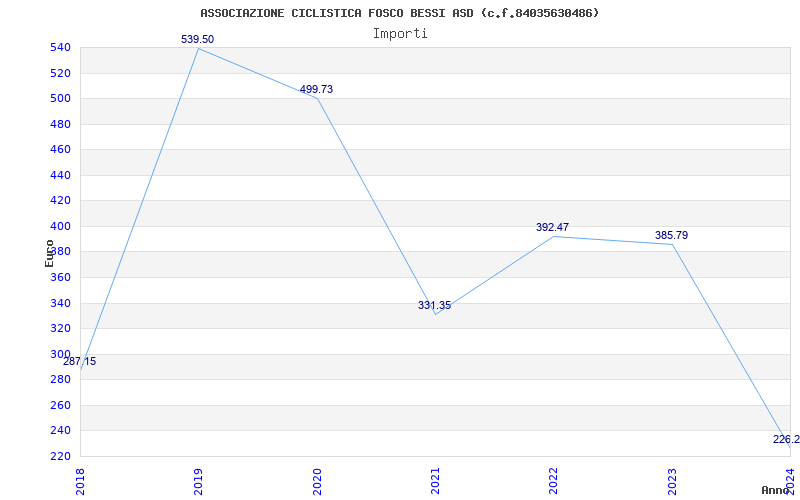Click the 'Importi' subtitle
800x500 pixels.
point(400,34)
